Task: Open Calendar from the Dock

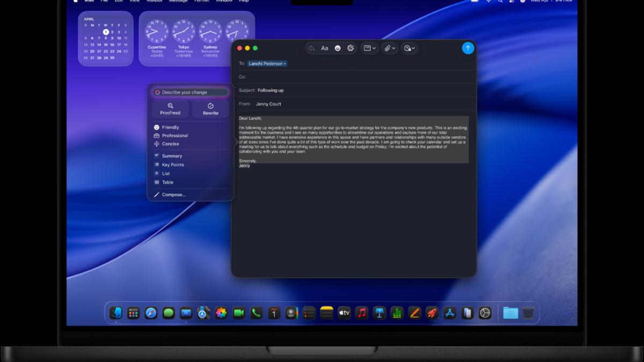Action: tap(274, 313)
